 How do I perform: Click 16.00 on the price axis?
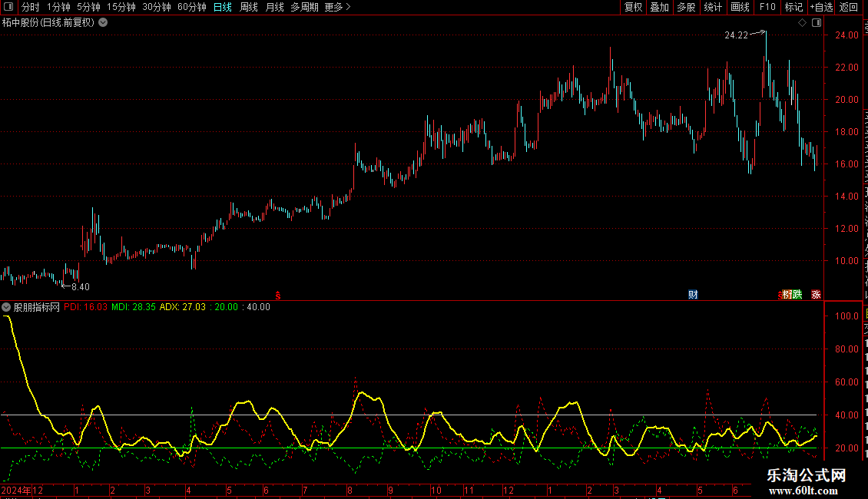847,164
